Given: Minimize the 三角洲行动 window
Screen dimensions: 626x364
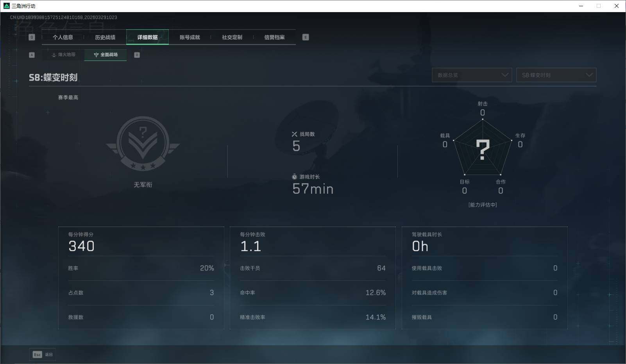Looking at the screenshot, I should 581,6.
